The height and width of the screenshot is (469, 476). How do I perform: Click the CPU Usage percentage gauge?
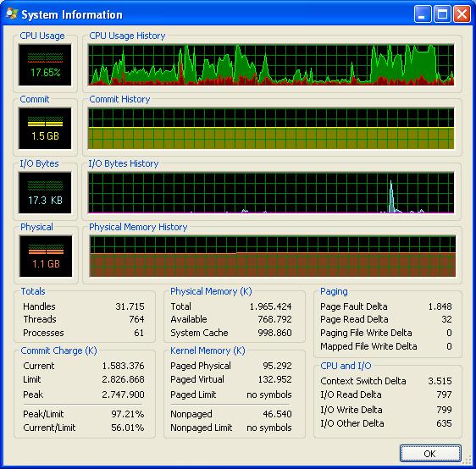click(45, 64)
